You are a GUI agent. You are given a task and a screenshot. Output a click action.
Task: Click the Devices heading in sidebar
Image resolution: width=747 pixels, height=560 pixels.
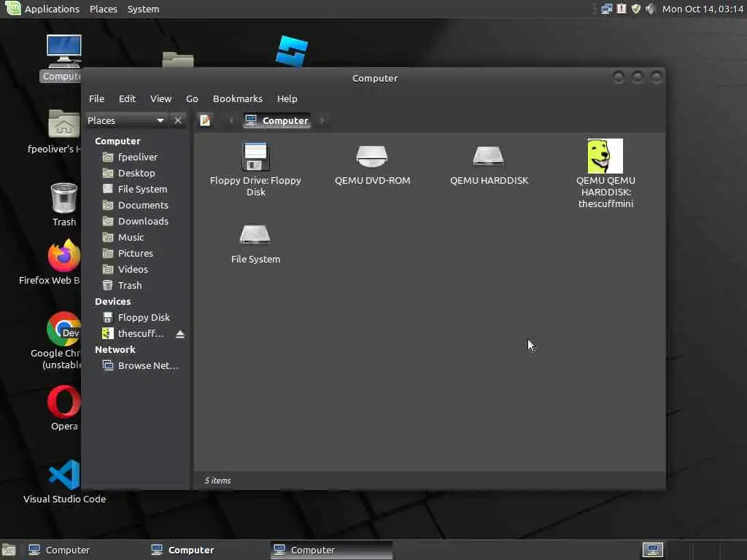(x=112, y=302)
